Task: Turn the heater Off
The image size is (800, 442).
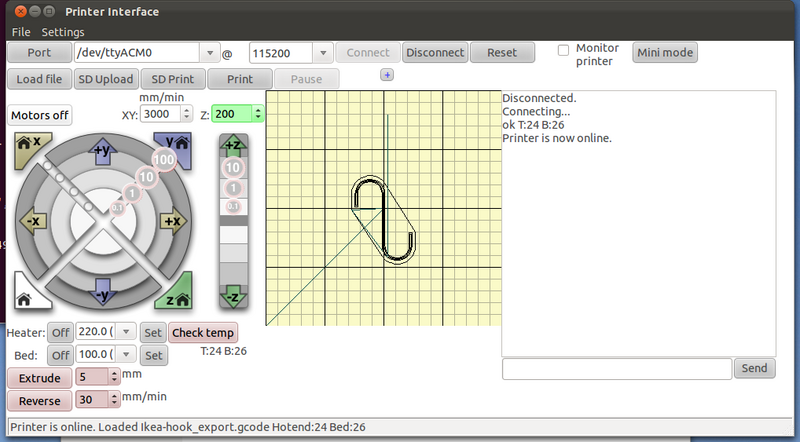Action: (61, 332)
